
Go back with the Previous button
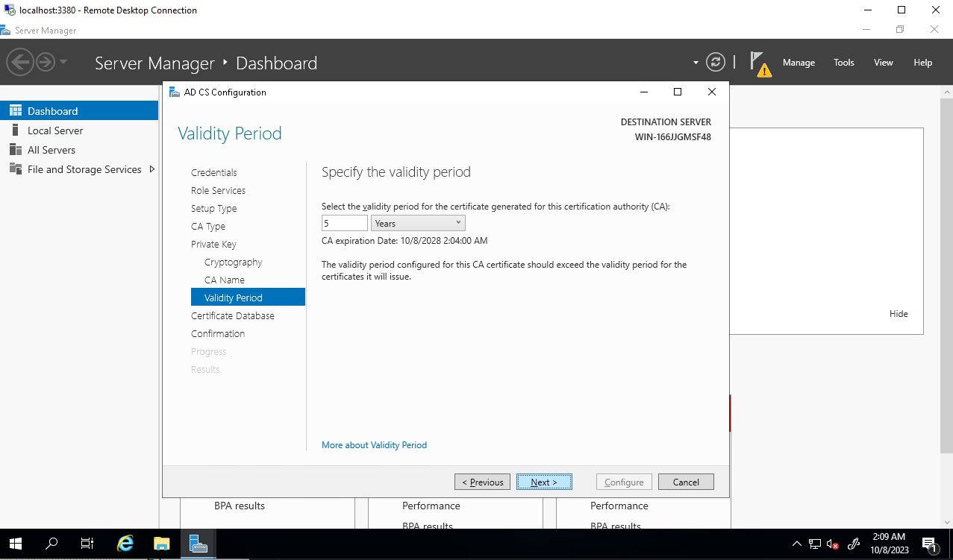tap(483, 482)
